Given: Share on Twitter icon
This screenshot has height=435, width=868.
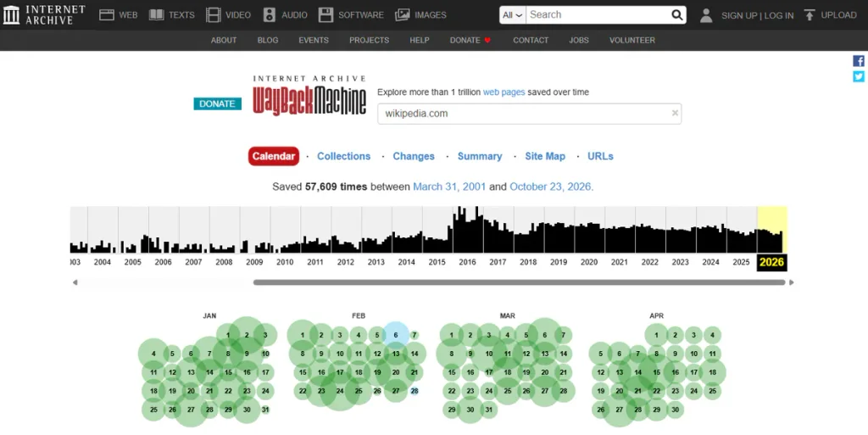Looking at the screenshot, I should [x=859, y=76].
